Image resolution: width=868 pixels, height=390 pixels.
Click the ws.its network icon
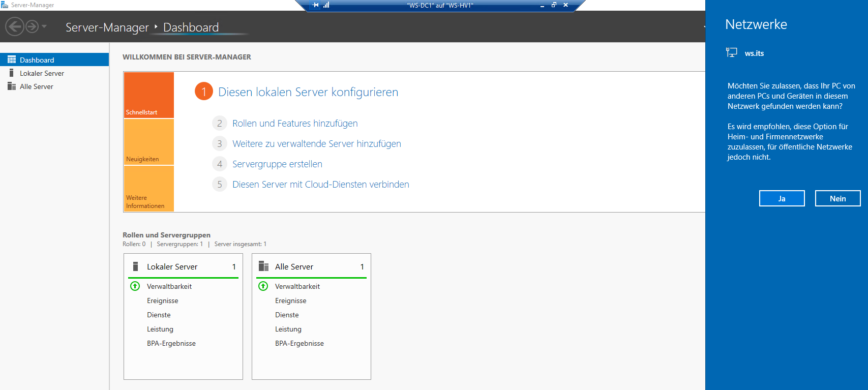(732, 52)
